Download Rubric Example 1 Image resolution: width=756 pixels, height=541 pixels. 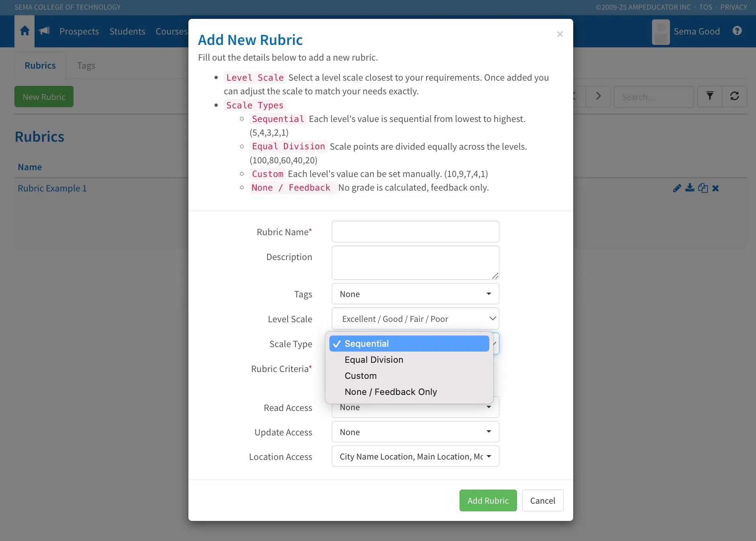[x=690, y=188]
